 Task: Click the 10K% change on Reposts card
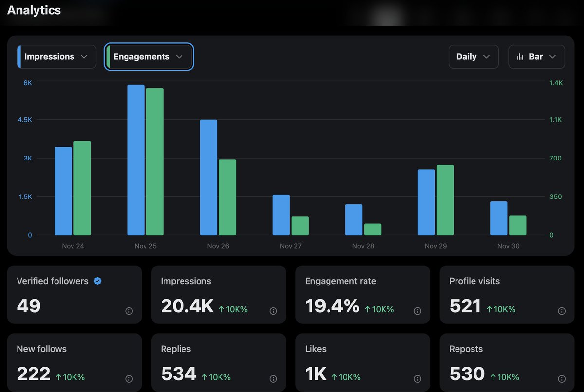505,377
